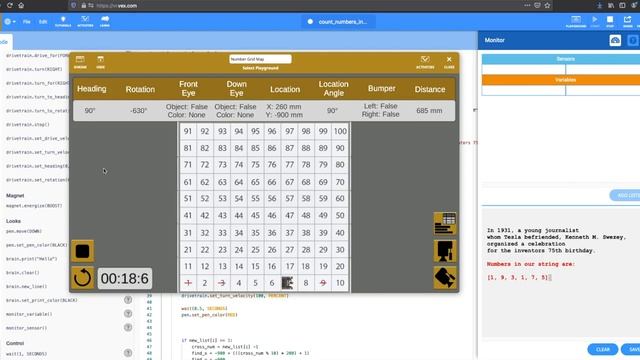640x360 pixels.
Task: Select the chase camera view icon
Action: click(444, 251)
